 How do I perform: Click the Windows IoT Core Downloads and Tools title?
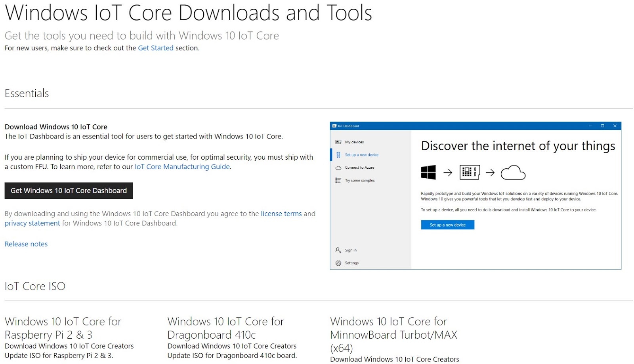188,12
